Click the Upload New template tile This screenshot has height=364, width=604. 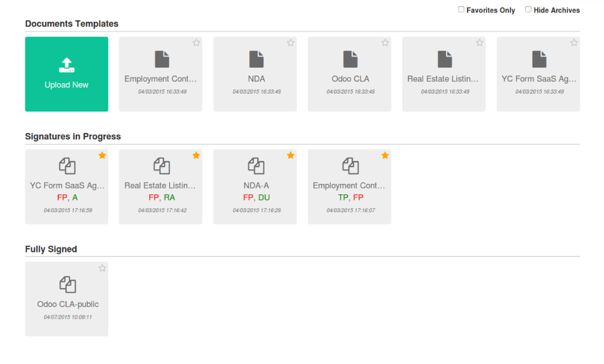[x=67, y=74]
